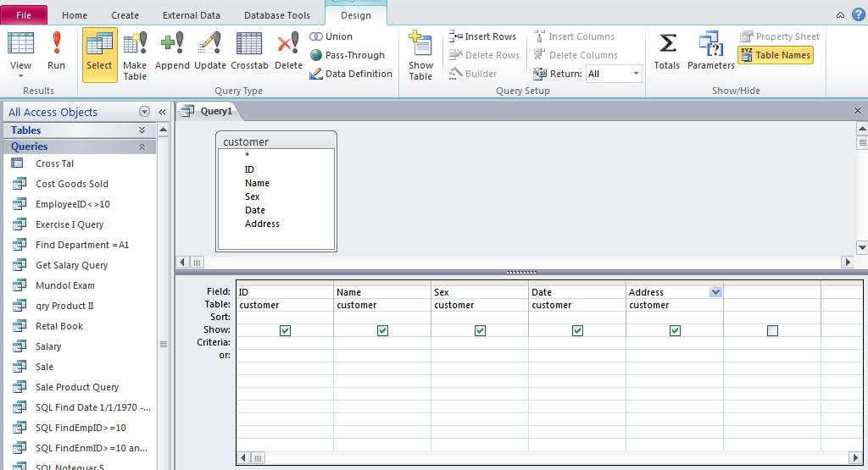Image resolution: width=868 pixels, height=470 pixels.
Task: Collapse the navigation pane with shutter button
Action: click(x=162, y=112)
